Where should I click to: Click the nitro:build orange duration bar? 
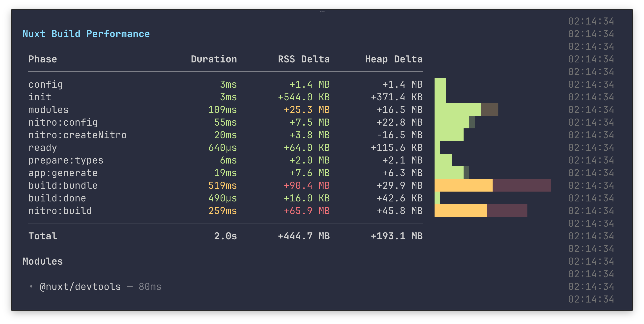click(x=460, y=211)
